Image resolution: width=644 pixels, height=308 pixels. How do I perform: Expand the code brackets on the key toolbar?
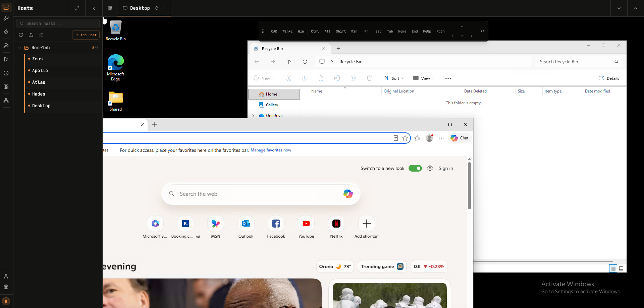pyautogui.click(x=483, y=31)
